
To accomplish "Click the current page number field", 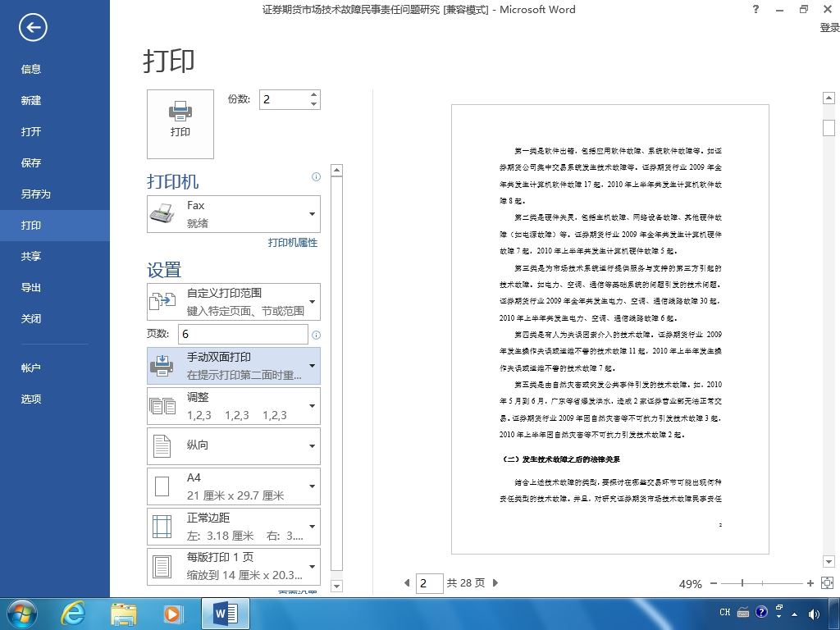I will point(429,583).
